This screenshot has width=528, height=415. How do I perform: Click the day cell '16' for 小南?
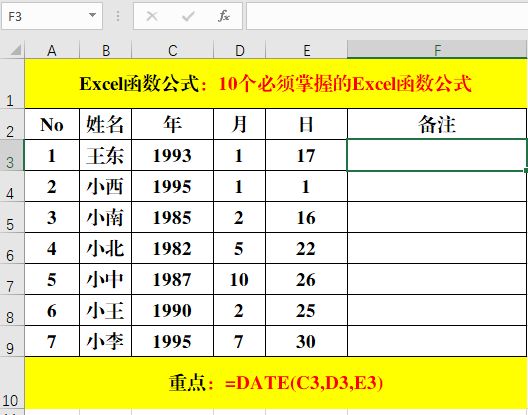(306, 217)
